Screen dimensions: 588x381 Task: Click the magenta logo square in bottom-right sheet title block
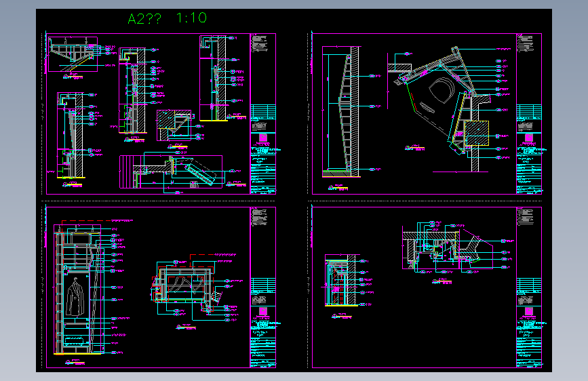[x=529, y=311]
